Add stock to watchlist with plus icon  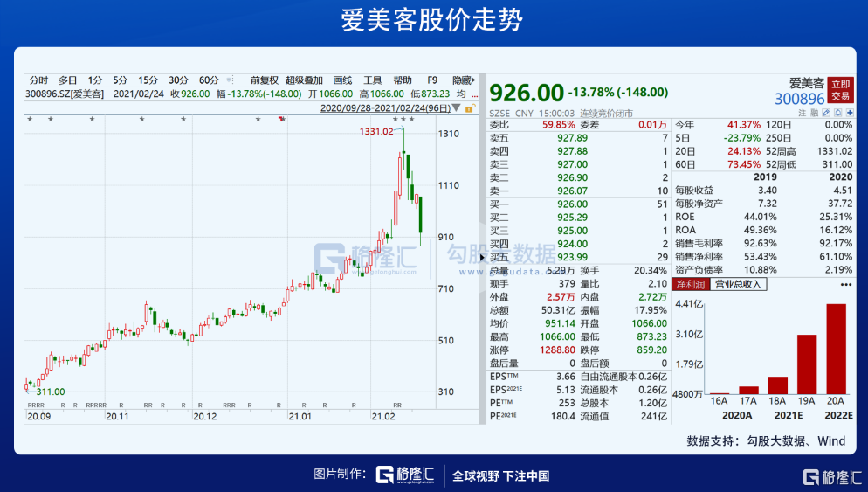(850, 113)
